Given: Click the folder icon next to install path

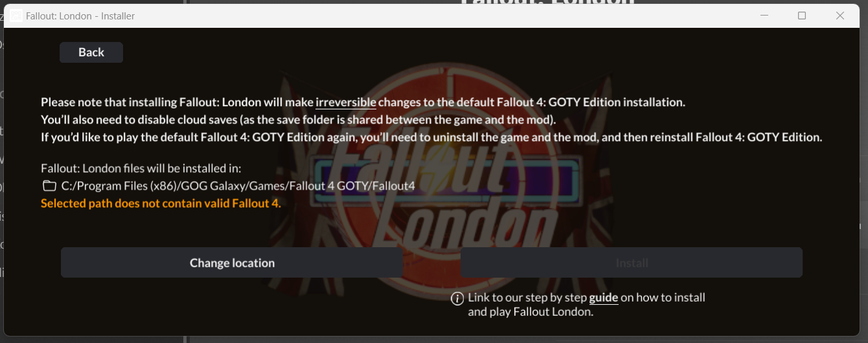Looking at the screenshot, I should tap(49, 186).
